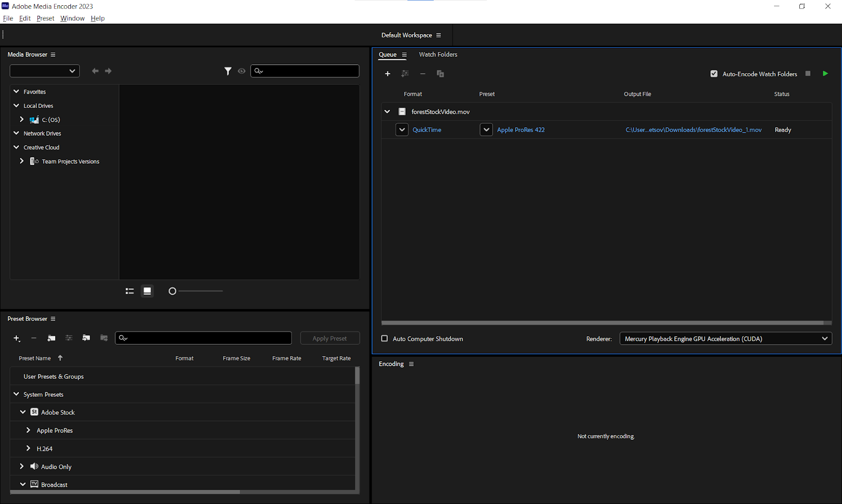This screenshot has height=504, width=842.
Task: Open the Media Browser panel menu
Action: coord(53,55)
